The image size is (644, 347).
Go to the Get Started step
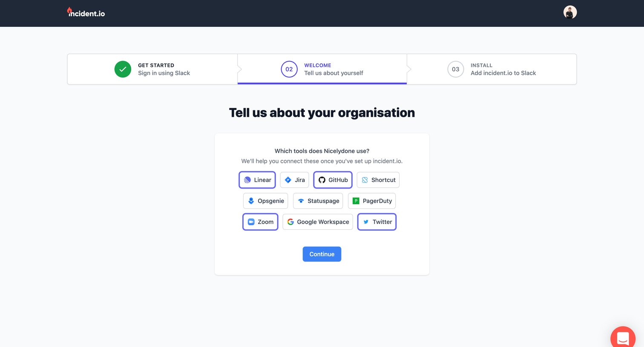click(152, 69)
